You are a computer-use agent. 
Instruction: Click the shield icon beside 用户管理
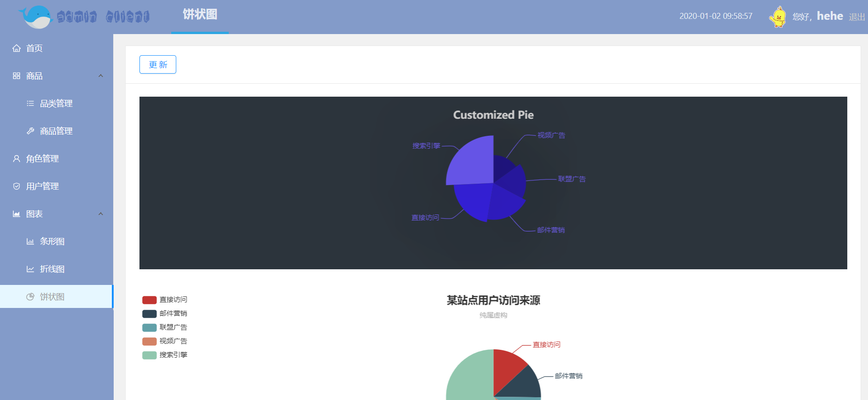pyautogui.click(x=17, y=186)
